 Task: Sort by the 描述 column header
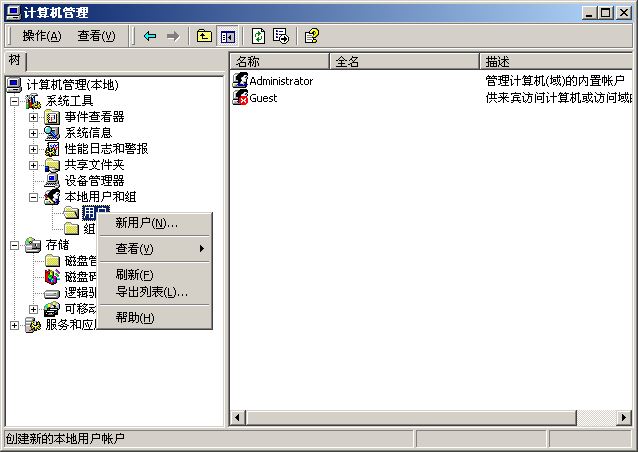[x=556, y=61]
